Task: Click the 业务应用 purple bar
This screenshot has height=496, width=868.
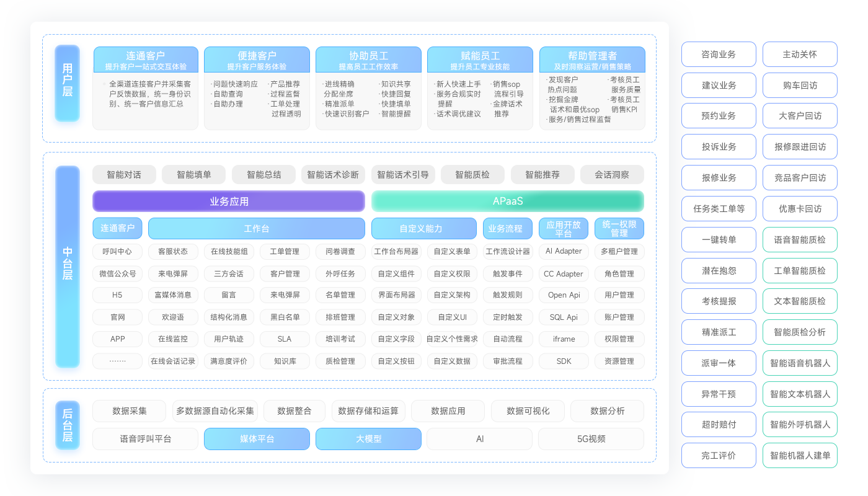Action: 229,201
